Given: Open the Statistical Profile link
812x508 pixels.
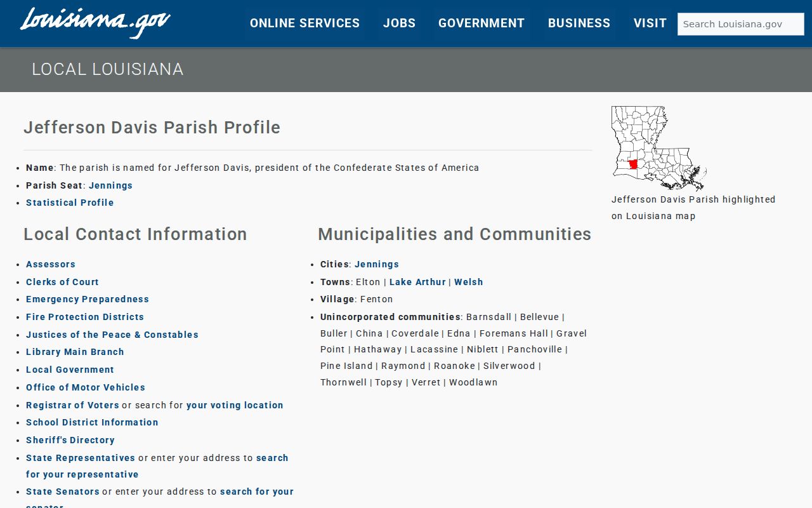Looking at the screenshot, I should click(70, 203).
